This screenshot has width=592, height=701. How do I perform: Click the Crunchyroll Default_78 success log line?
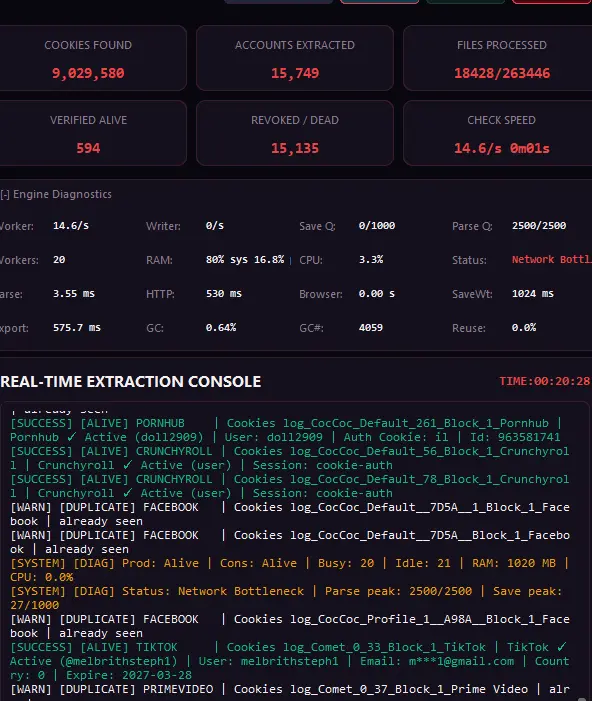pyautogui.click(x=290, y=486)
